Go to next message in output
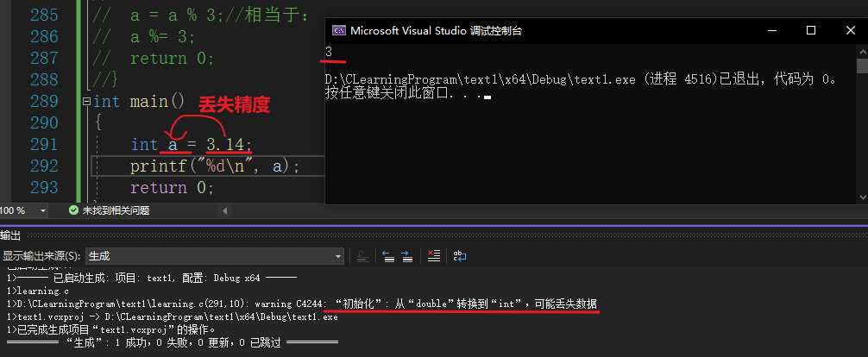Screen dimensions: 868x357 [407, 256]
